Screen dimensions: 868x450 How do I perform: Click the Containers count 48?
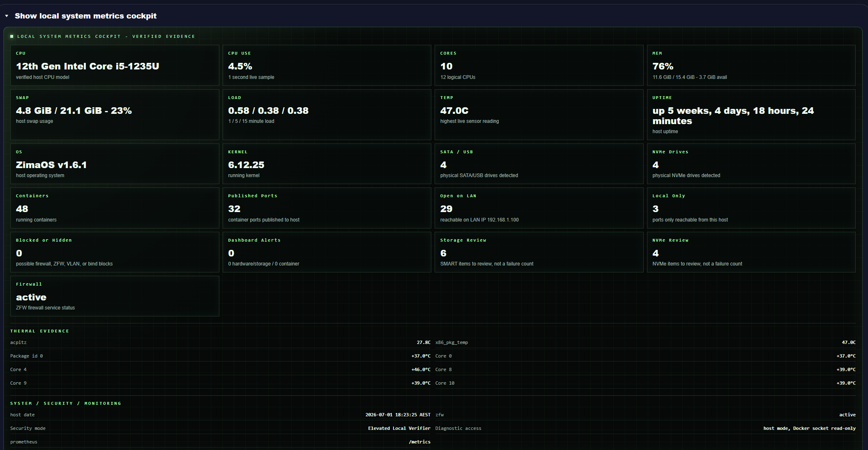(22, 209)
